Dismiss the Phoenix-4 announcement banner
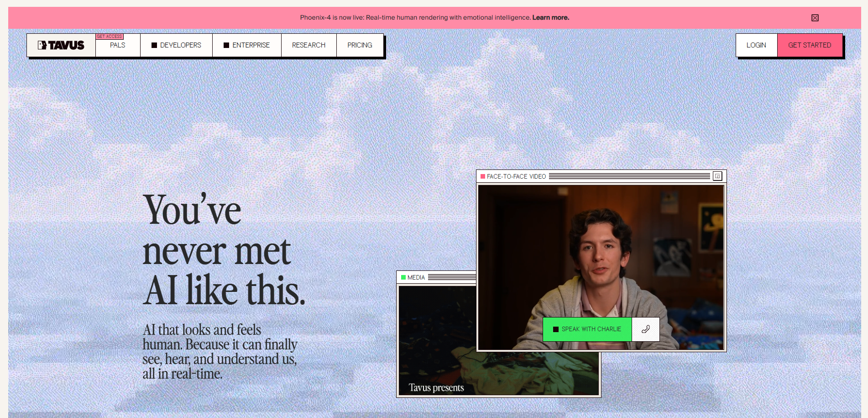Image resolution: width=868 pixels, height=418 pixels. [815, 18]
